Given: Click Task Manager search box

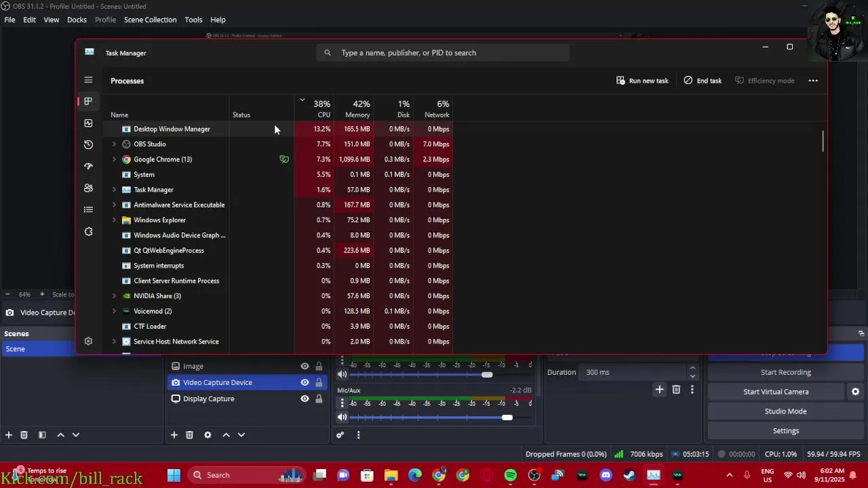Looking at the screenshot, I should [442, 53].
